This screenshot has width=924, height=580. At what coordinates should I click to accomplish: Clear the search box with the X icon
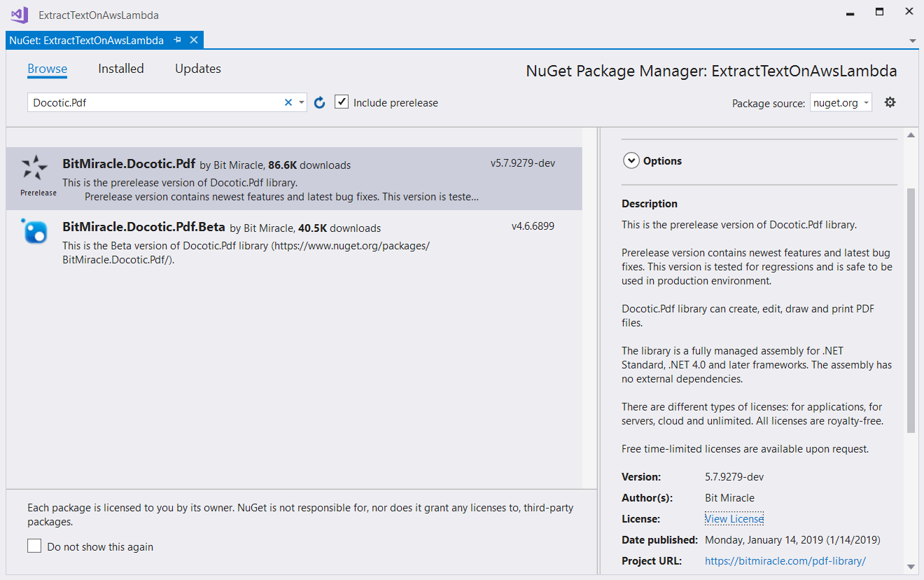pyautogui.click(x=288, y=102)
